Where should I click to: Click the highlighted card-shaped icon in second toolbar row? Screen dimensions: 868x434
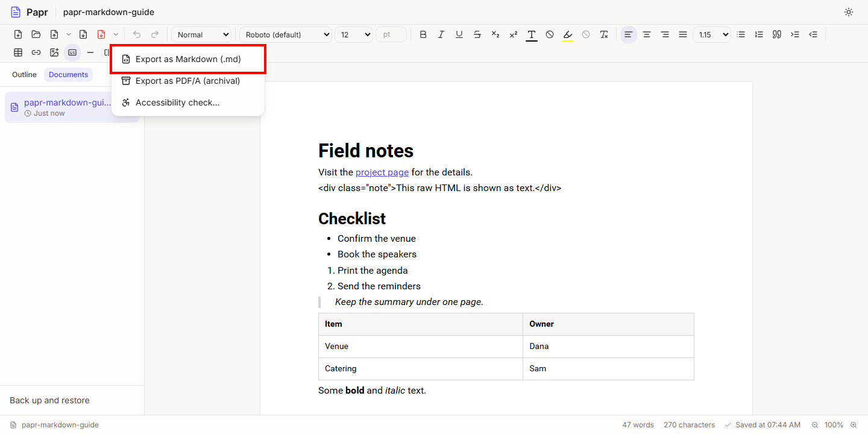[72, 52]
